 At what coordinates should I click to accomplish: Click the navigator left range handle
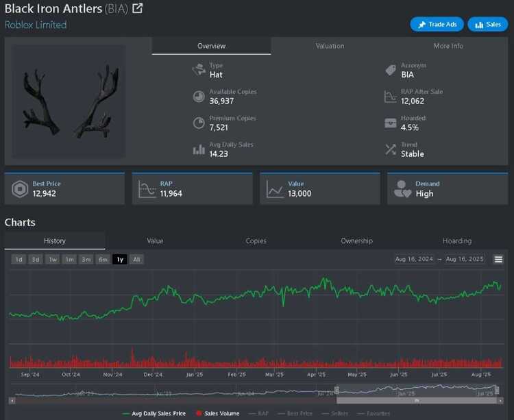(336, 390)
